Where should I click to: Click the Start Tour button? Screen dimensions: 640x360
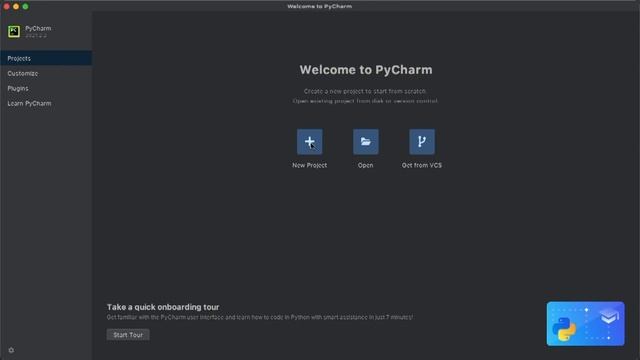[128, 335]
